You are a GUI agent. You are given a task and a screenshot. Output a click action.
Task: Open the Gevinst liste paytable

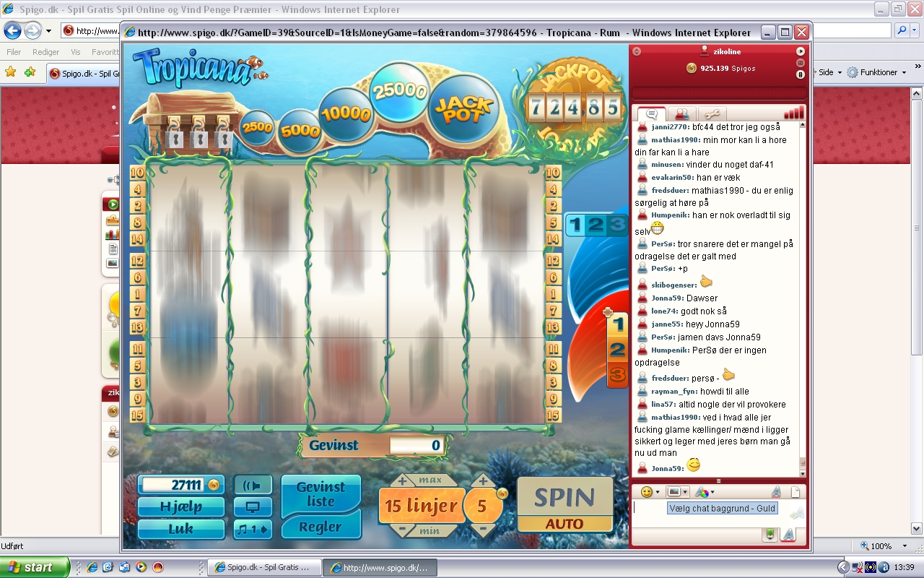pos(321,494)
